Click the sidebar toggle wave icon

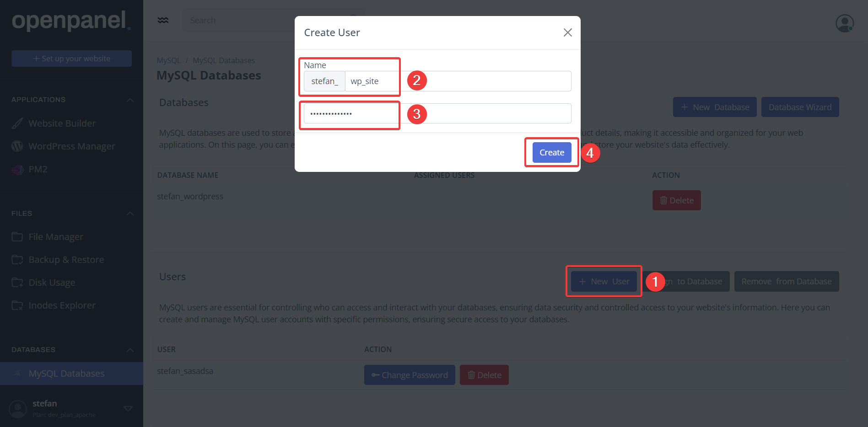(163, 21)
